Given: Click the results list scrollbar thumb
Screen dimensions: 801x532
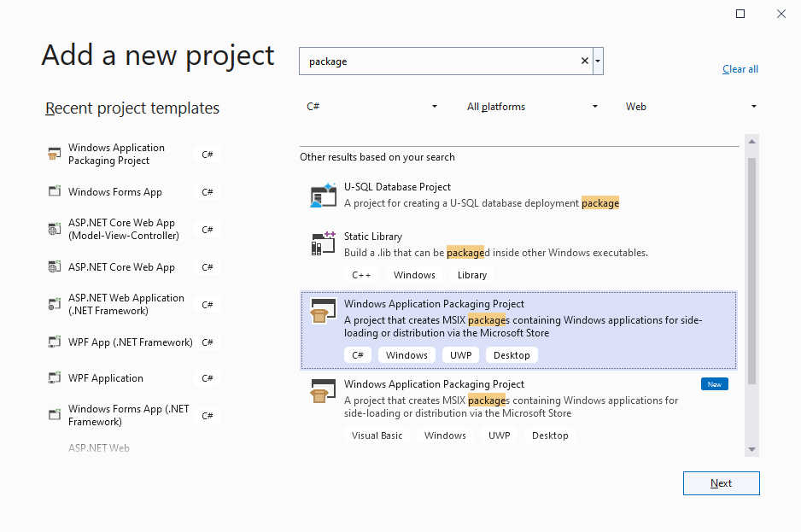Looking at the screenshot, I should click(751, 271).
